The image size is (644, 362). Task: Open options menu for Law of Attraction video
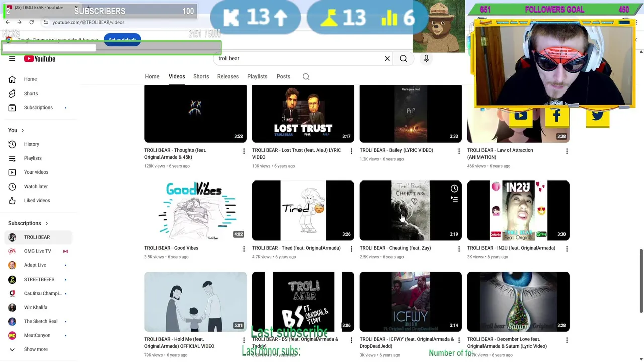coord(567,151)
